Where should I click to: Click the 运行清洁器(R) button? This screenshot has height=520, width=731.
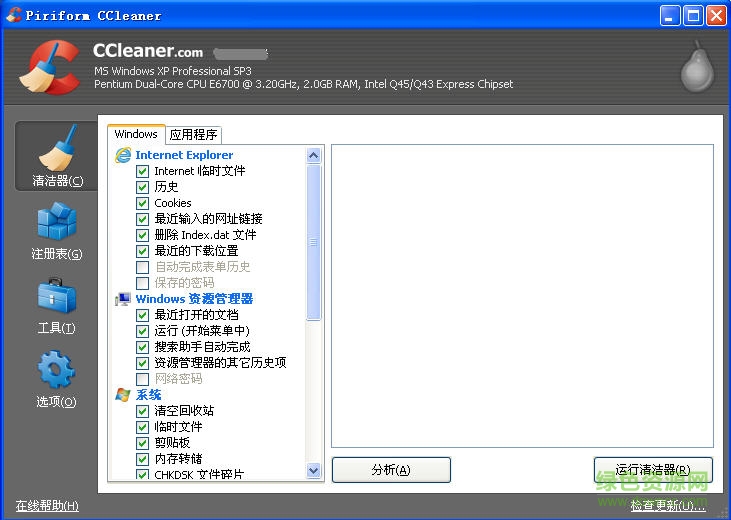click(x=653, y=470)
